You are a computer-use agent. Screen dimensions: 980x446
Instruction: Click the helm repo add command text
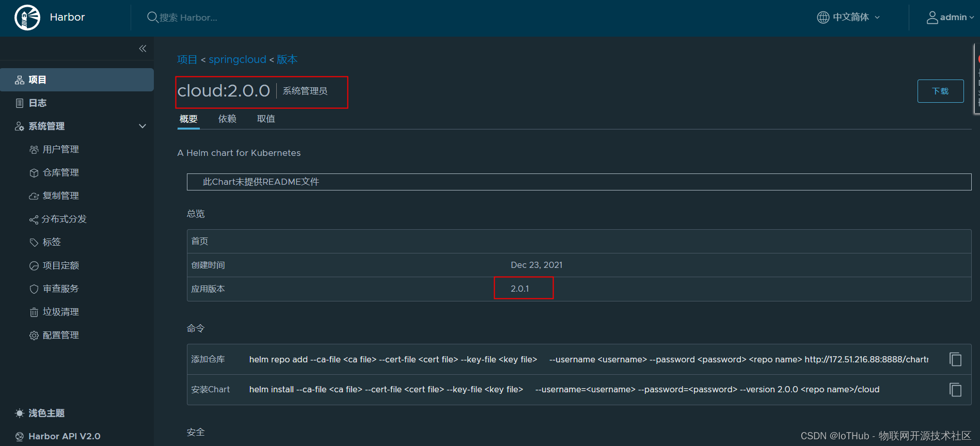point(589,360)
